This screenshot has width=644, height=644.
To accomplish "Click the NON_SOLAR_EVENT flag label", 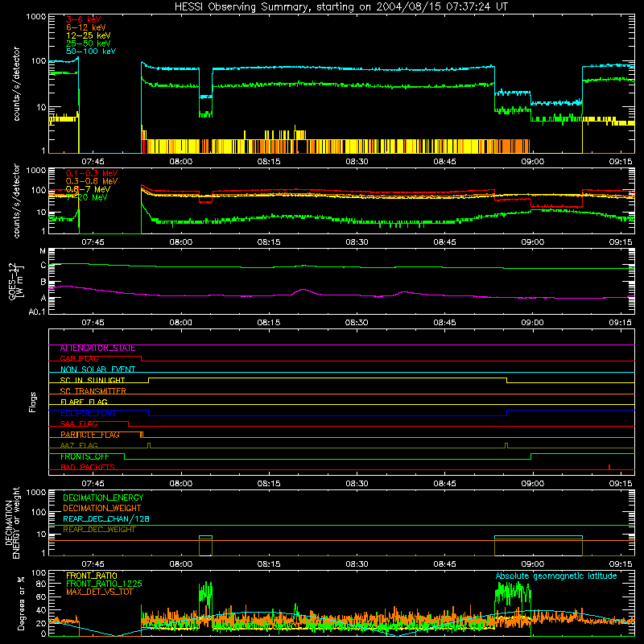I will pos(97,369).
